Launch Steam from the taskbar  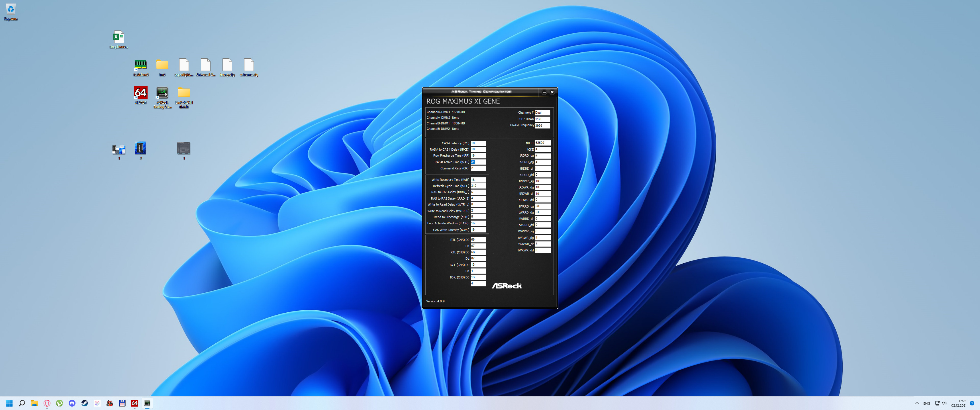[84, 403]
